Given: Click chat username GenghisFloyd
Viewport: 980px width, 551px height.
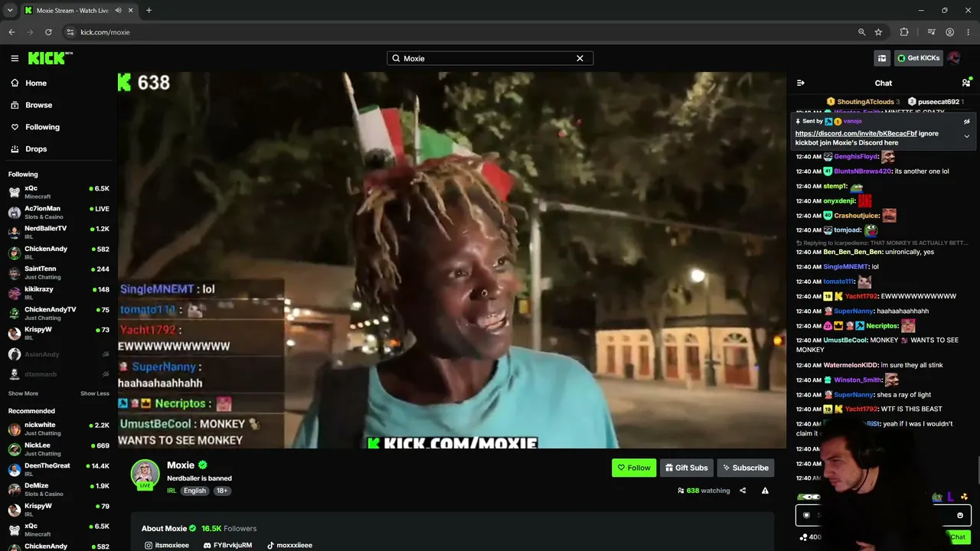Looking at the screenshot, I should [856, 157].
